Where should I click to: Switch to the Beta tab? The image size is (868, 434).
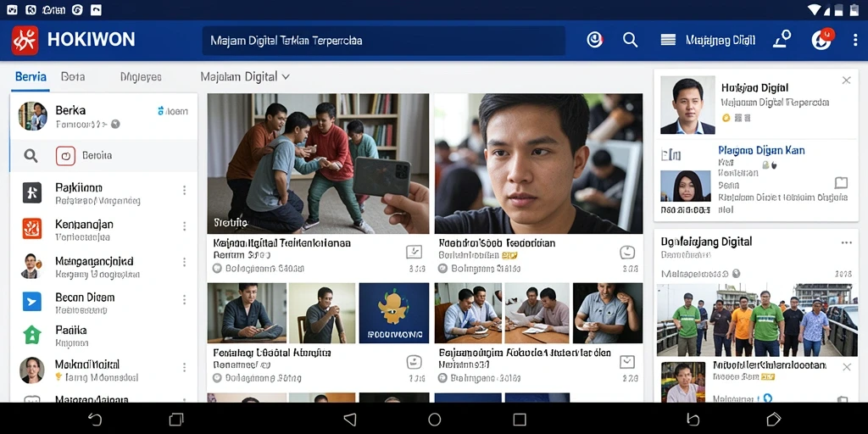[73, 76]
